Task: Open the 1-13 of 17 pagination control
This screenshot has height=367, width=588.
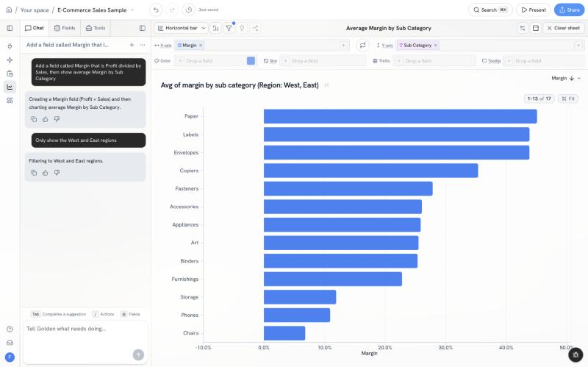Action: 539,99
